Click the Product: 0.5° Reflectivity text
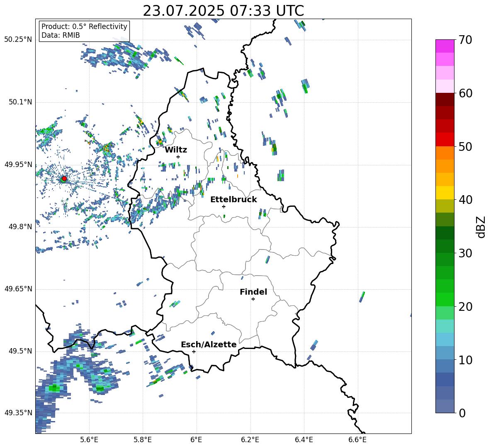The image size is (491, 448). tap(84, 27)
